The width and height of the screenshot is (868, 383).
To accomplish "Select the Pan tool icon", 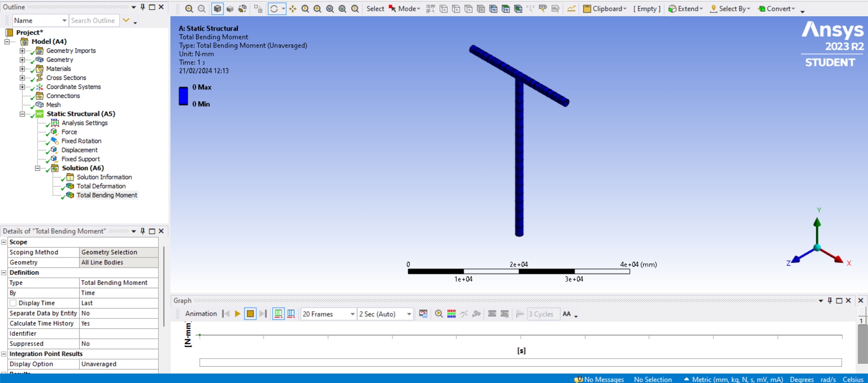I will tap(293, 9).
